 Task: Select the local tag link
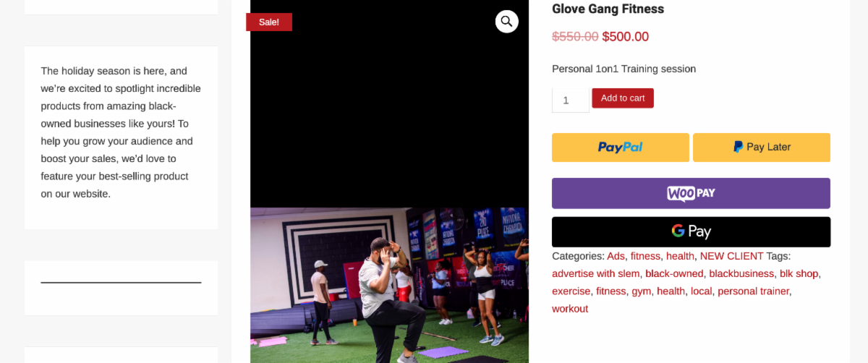(701, 291)
